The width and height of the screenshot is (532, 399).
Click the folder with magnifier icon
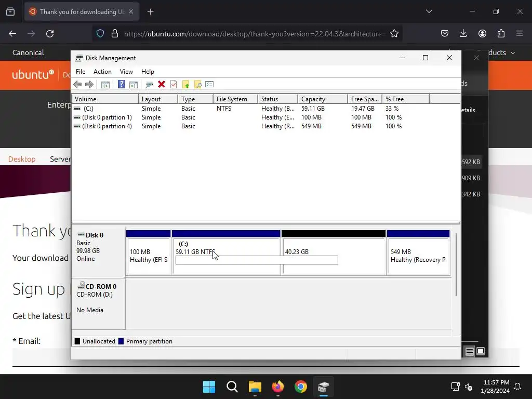click(x=198, y=85)
